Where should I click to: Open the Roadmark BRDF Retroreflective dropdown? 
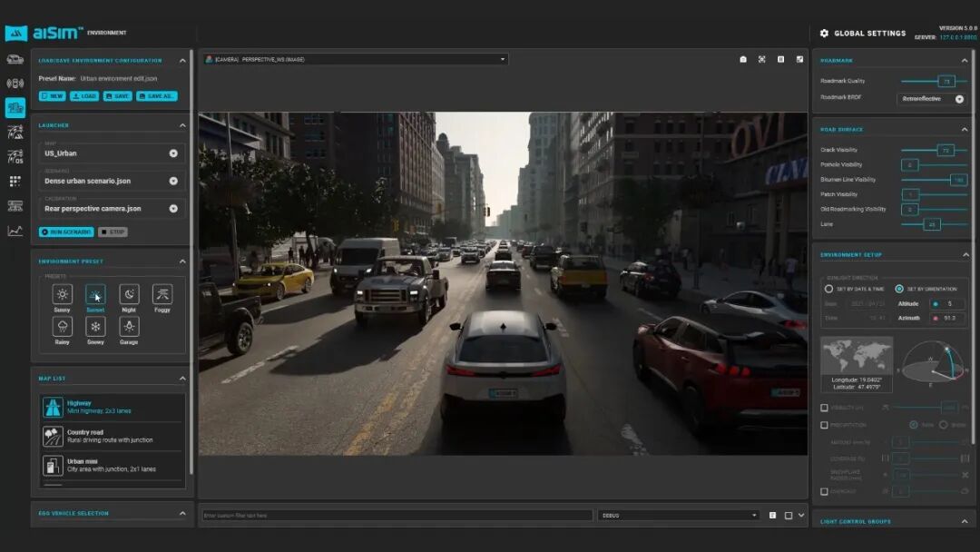931,99
